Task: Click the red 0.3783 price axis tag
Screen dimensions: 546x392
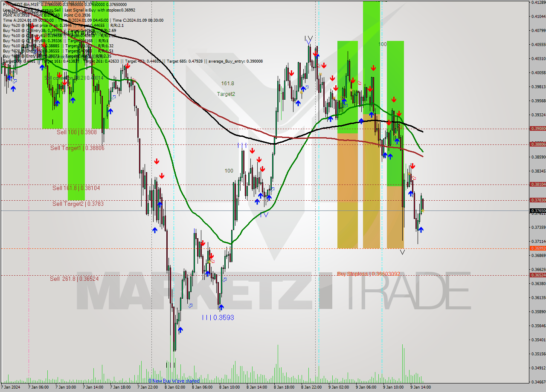Action: 537,200
